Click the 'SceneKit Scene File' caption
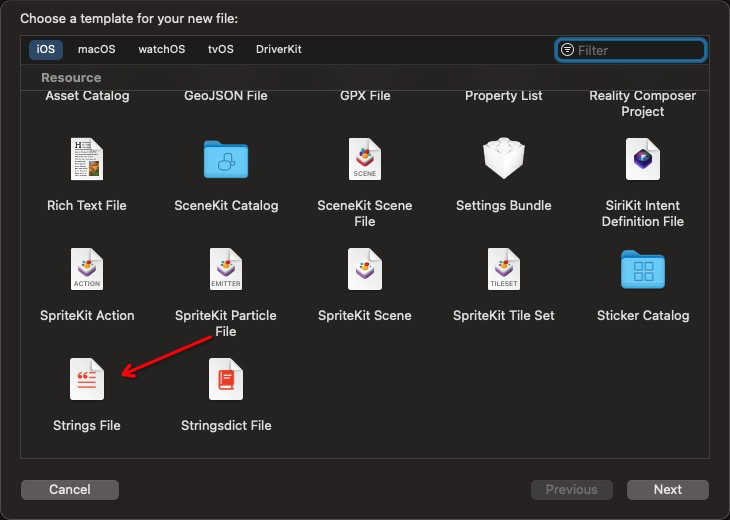 365,213
